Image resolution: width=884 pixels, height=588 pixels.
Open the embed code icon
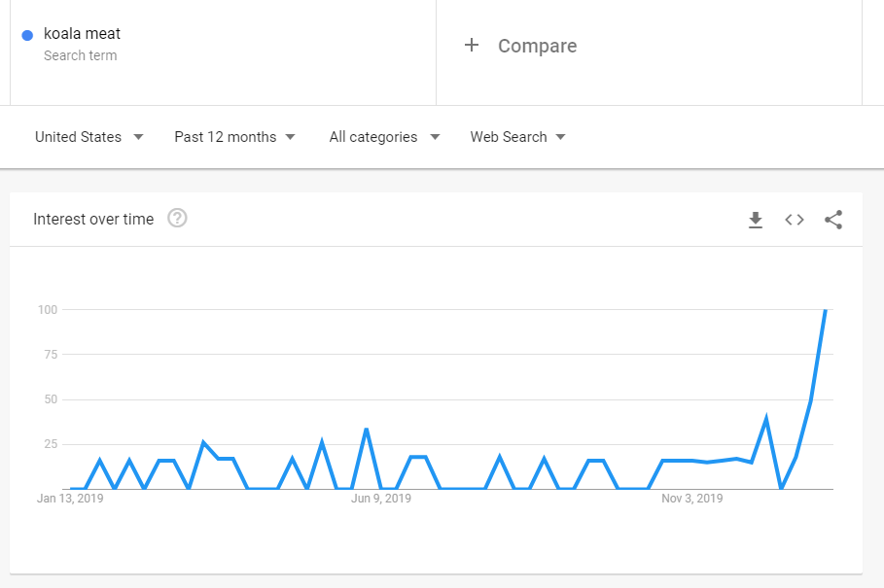(x=795, y=220)
